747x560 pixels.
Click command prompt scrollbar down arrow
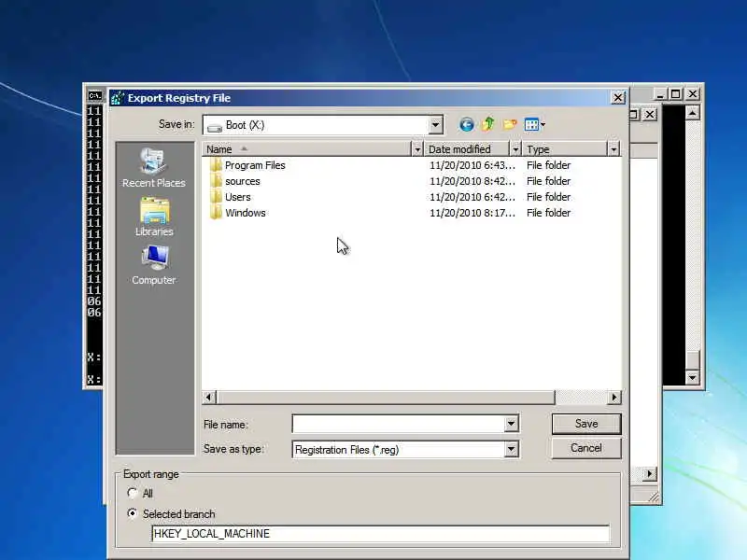[x=692, y=378]
